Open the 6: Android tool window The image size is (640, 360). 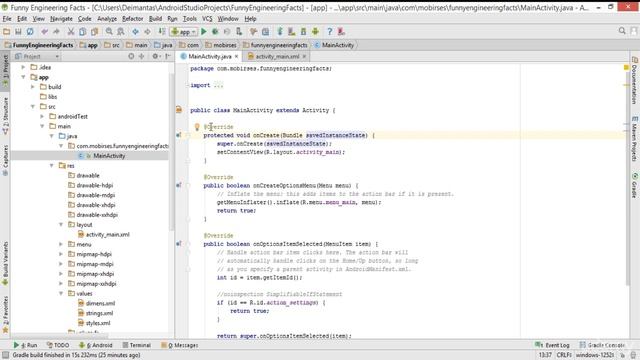(96, 345)
